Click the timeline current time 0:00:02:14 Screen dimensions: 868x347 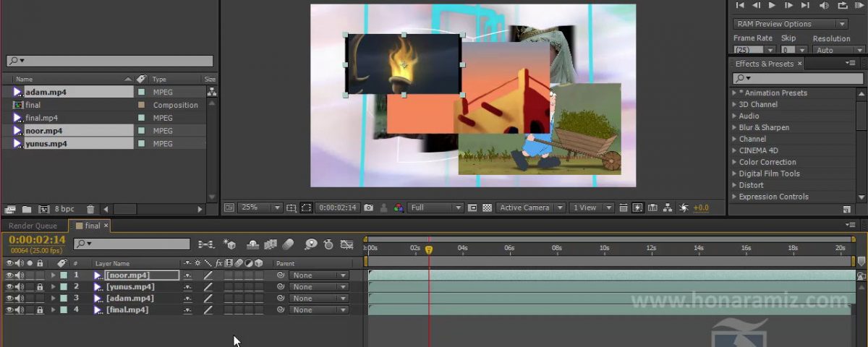pos(37,239)
